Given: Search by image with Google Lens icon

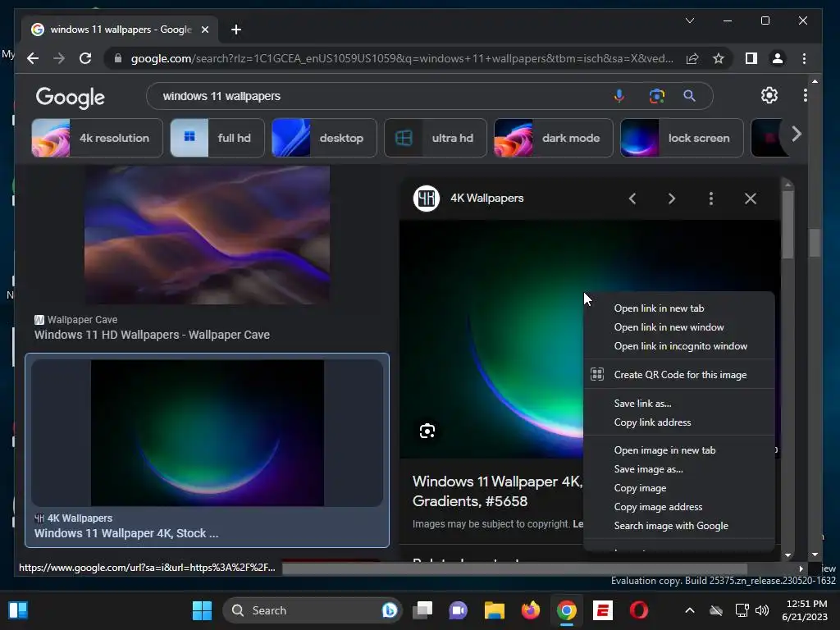Looking at the screenshot, I should [x=657, y=96].
